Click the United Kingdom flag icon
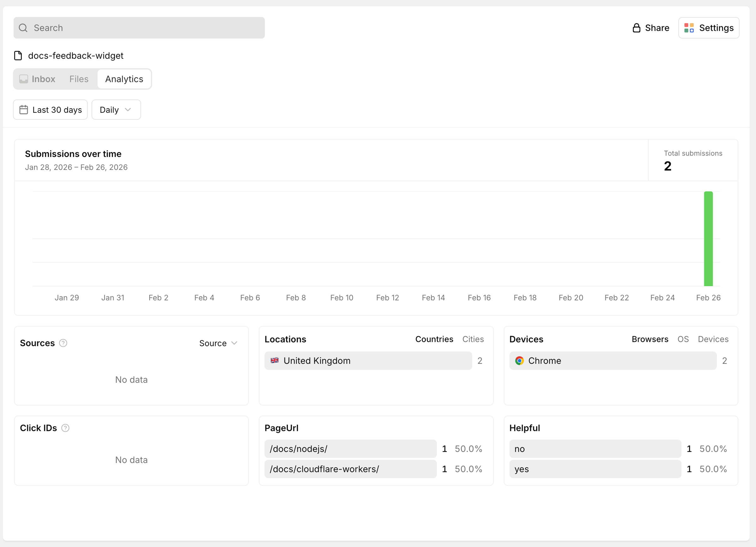 click(274, 361)
